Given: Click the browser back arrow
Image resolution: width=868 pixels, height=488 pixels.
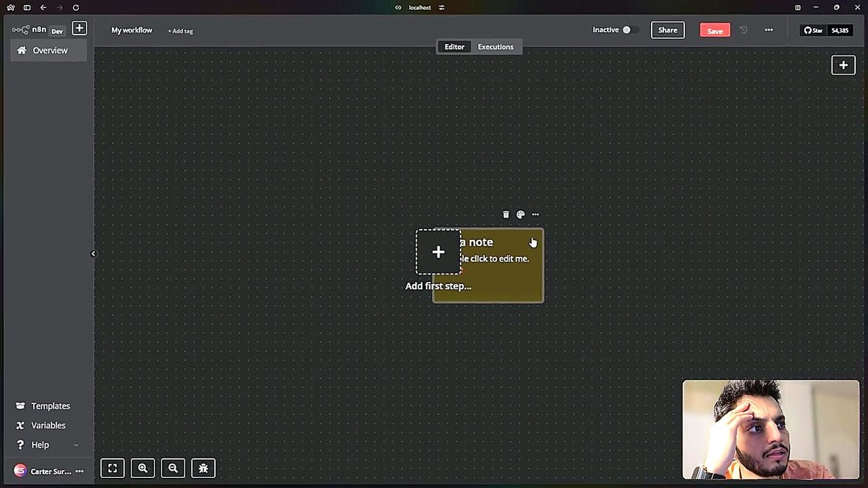Looking at the screenshot, I should click(43, 7).
